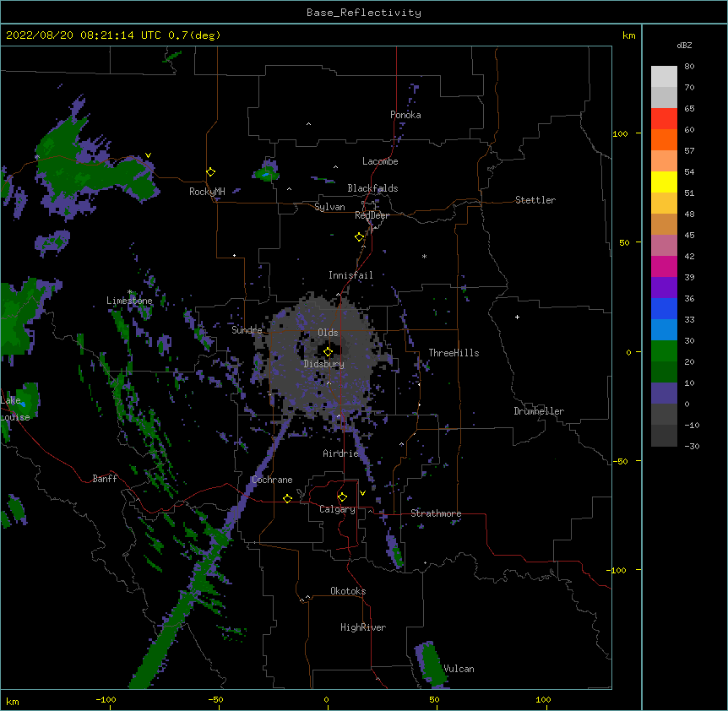Click the -100 tick on the bottom axis

click(106, 699)
